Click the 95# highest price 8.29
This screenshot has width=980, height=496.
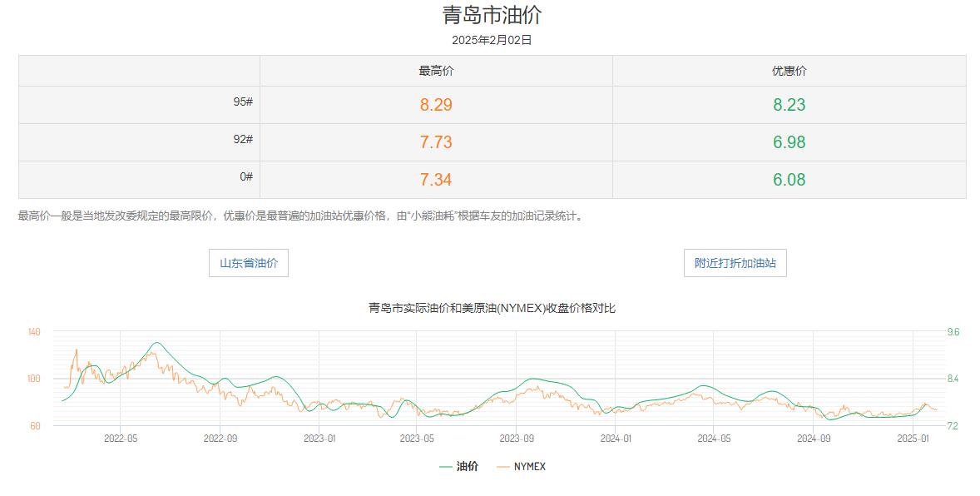[x=436, y=105]
